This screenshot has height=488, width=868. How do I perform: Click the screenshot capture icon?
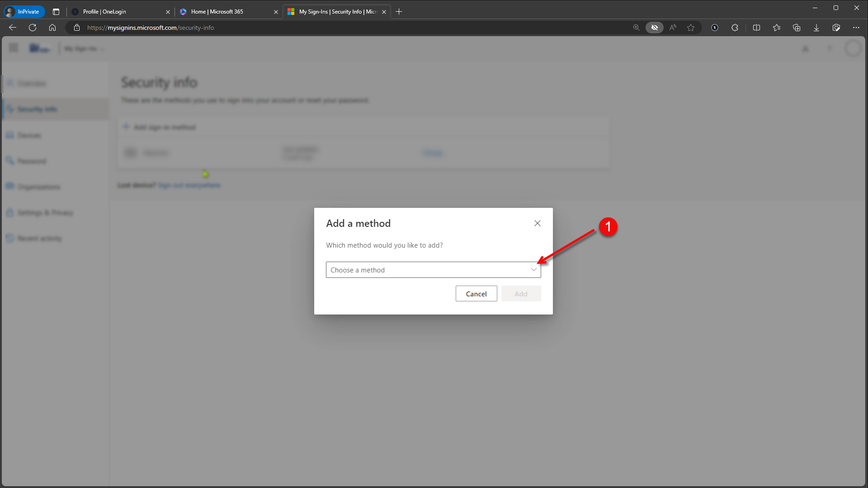click(836, 28)
